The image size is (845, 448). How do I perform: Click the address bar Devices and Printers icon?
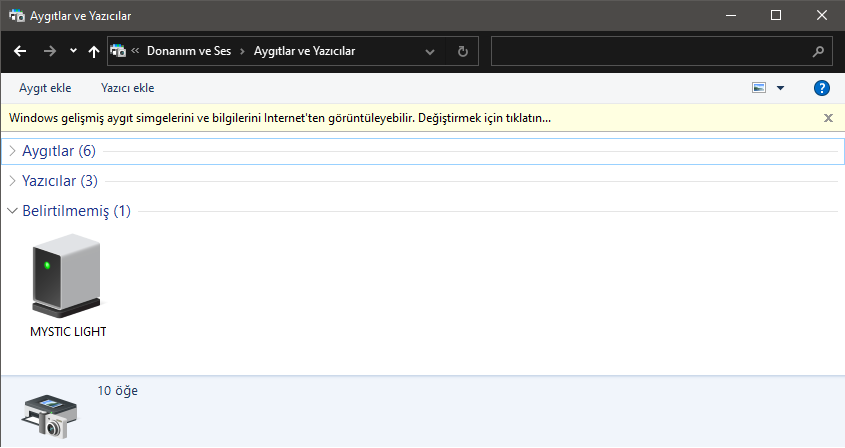point(118,51)
